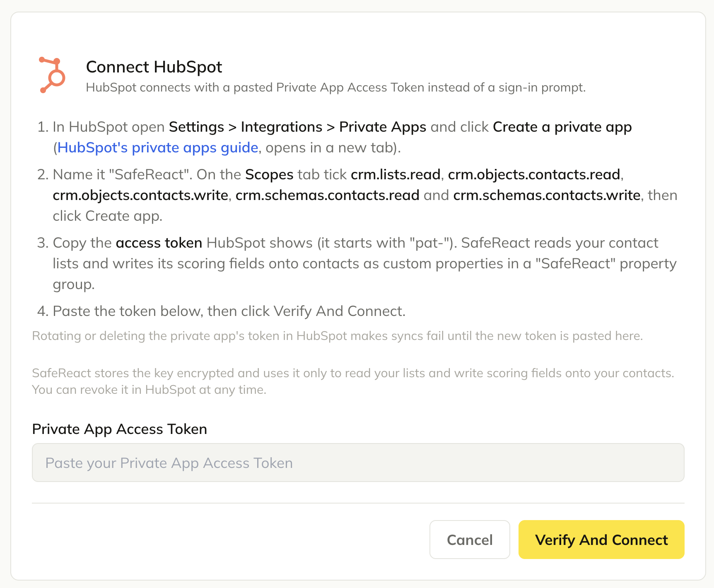Click the bold 'access token' text in step 3
The height and width of the screenshot is (588, 714).
[x=159, y=243]
